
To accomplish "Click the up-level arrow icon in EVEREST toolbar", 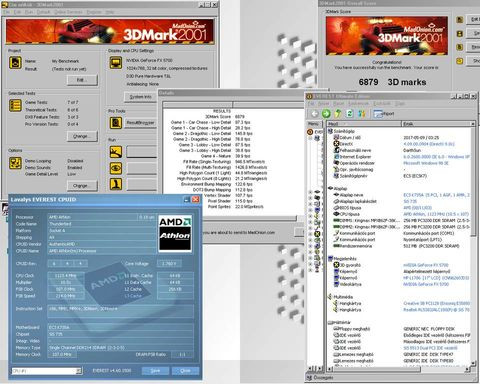I will (338, 113).
